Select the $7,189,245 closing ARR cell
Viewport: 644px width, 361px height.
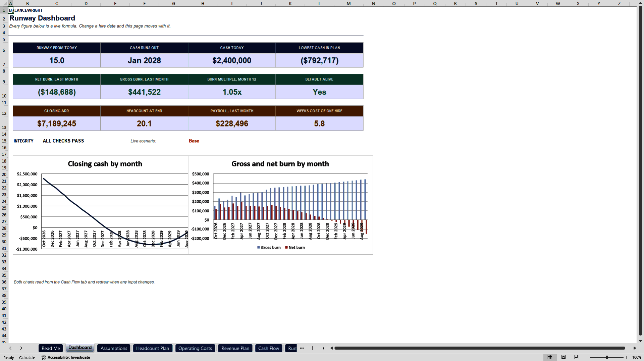point(57,123)
